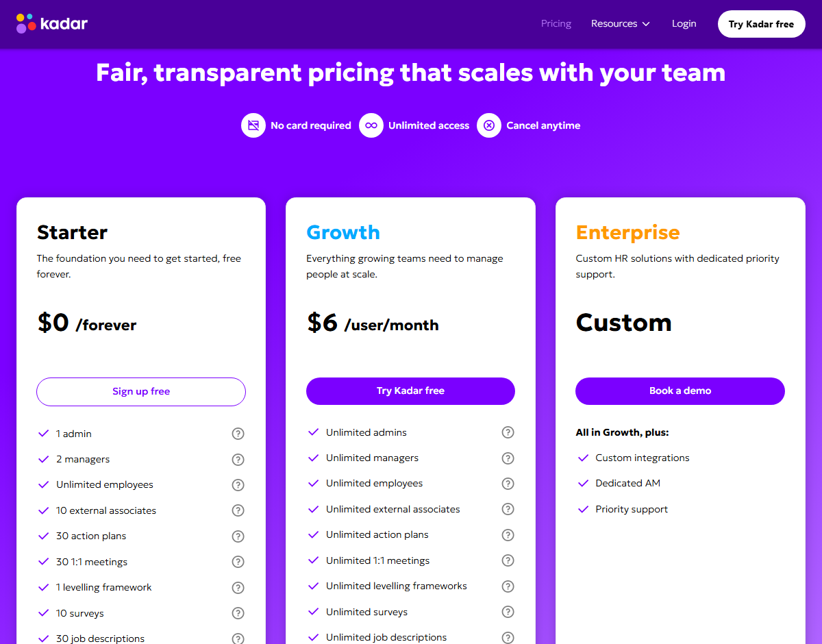Click the question mark beside '10 external associates'
This screenshot has height=644, width=822.
238,510
